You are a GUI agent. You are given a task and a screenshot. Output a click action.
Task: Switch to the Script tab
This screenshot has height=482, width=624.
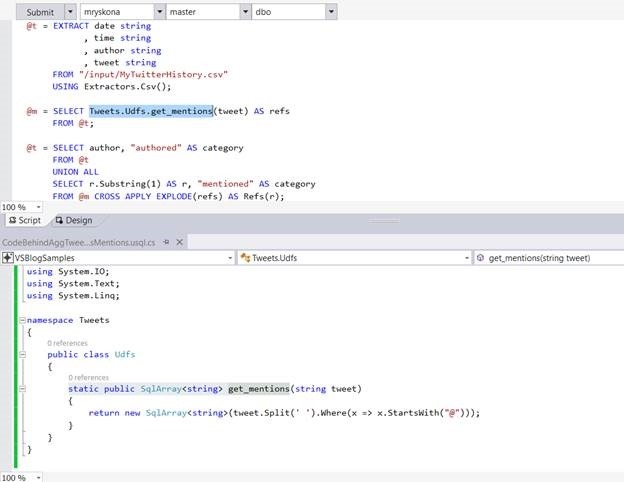[x=25, y=220]
